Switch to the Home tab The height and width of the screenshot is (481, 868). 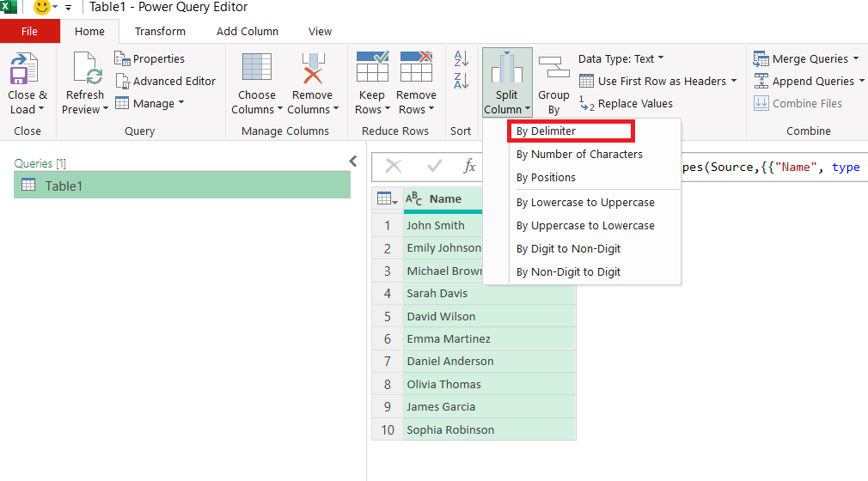coord(89,32)
